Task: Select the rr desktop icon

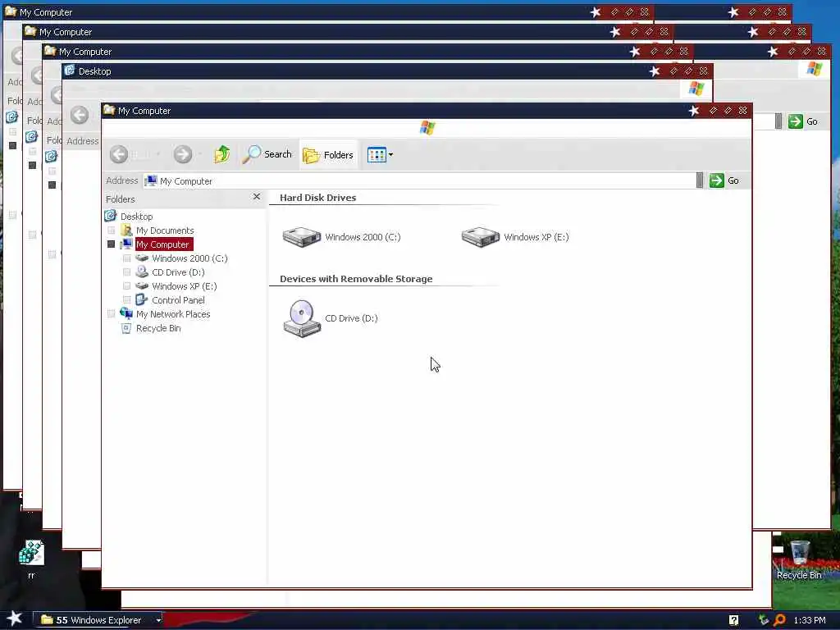Action: click(x=31, y=559)
